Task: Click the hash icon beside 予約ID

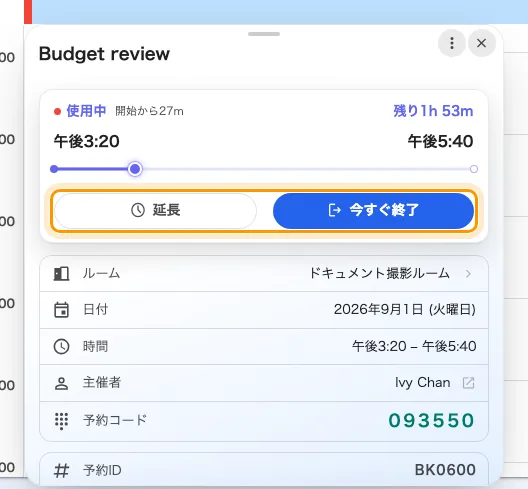Action: [62, 470]
